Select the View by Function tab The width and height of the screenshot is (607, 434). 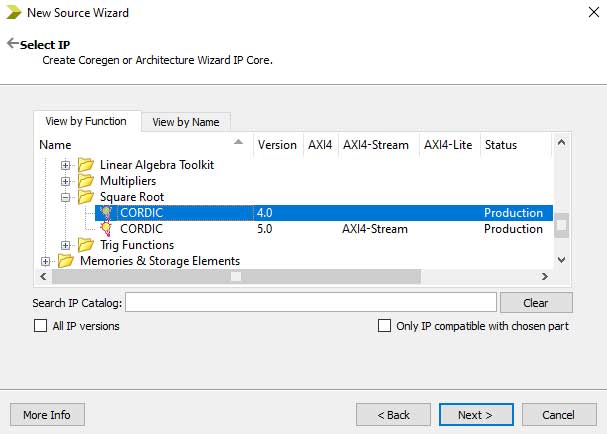point(86,121)
